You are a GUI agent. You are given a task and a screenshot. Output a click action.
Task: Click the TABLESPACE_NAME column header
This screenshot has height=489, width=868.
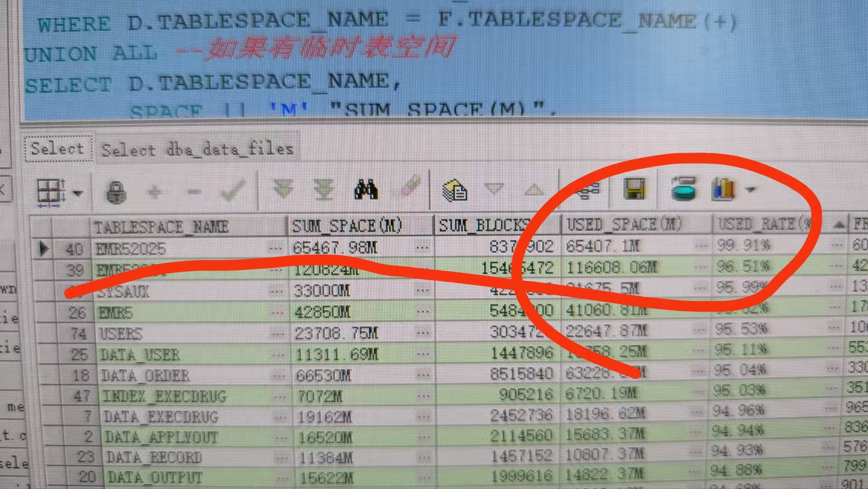pyautogui.click(x=161, y=226)
